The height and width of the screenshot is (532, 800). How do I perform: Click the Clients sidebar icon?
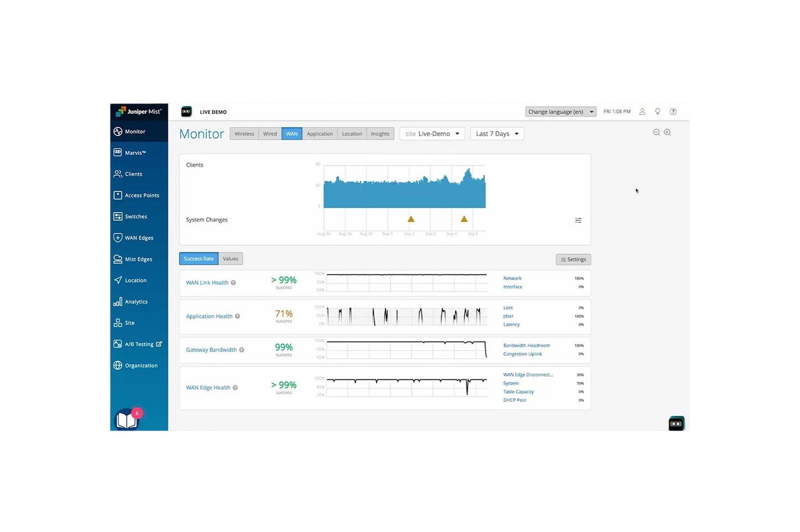pos(118,174)
